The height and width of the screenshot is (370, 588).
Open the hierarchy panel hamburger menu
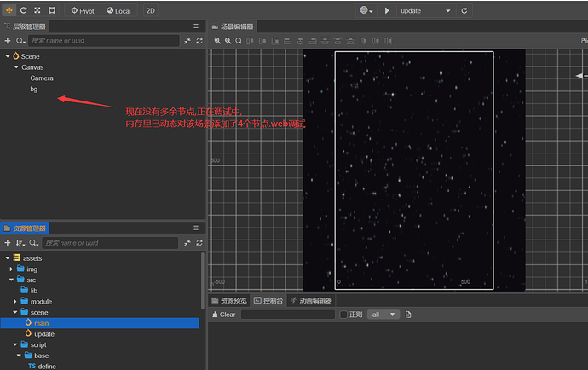196,26
